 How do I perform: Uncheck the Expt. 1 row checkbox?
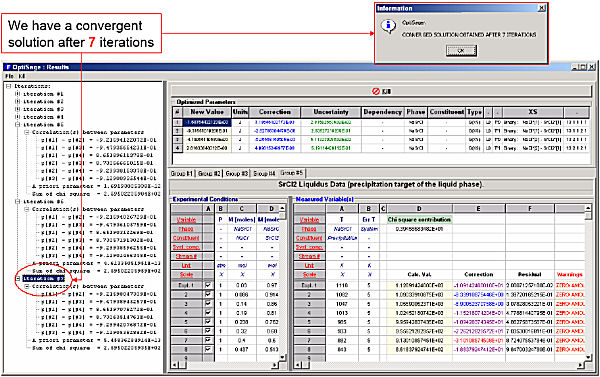point(208,285)
